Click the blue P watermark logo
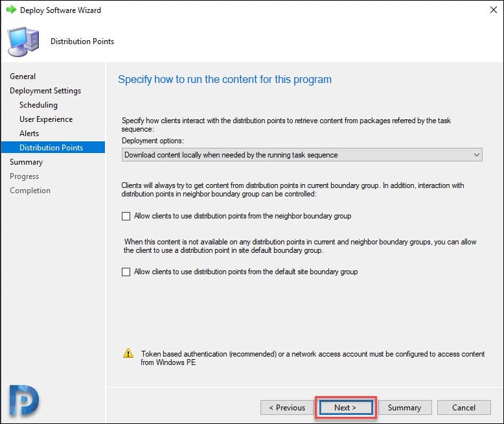The image size is (504, 424). click(x=23, y=401)
